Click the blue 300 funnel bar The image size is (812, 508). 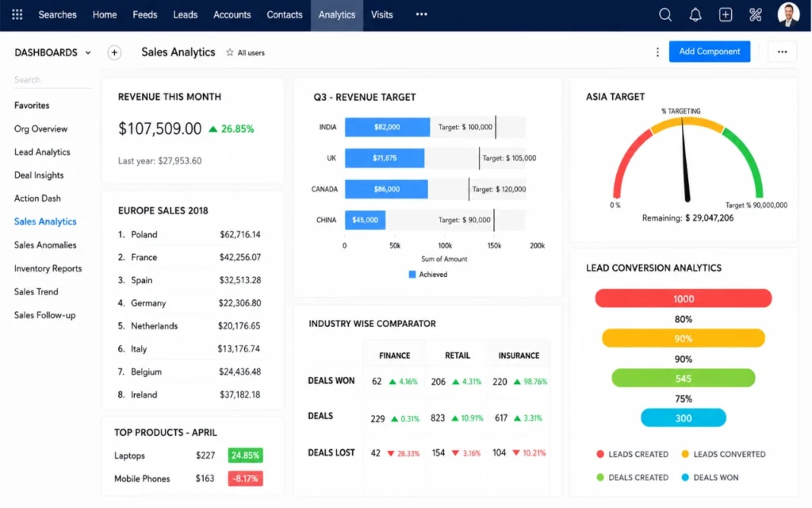[x=683, y=418]
